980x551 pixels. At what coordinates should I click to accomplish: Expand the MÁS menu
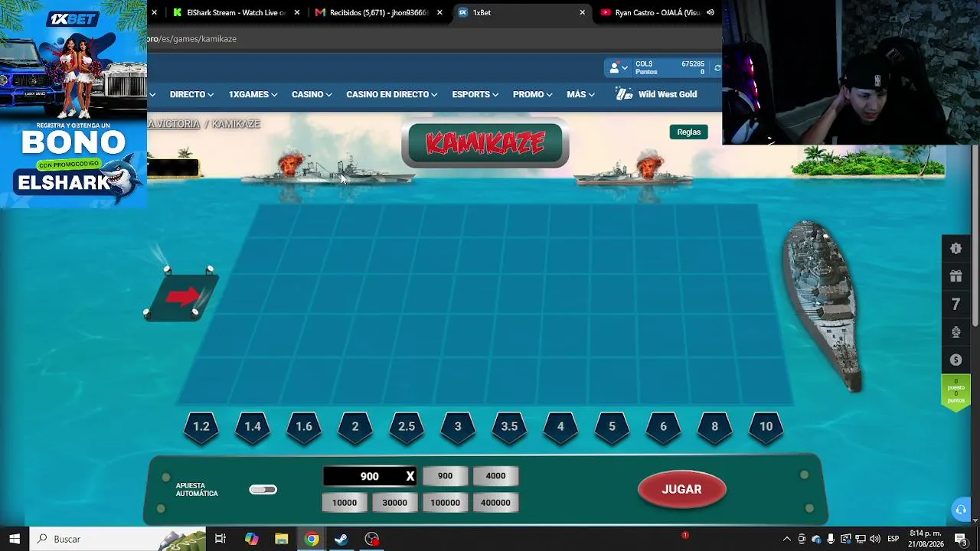click(x=580, y=94)
